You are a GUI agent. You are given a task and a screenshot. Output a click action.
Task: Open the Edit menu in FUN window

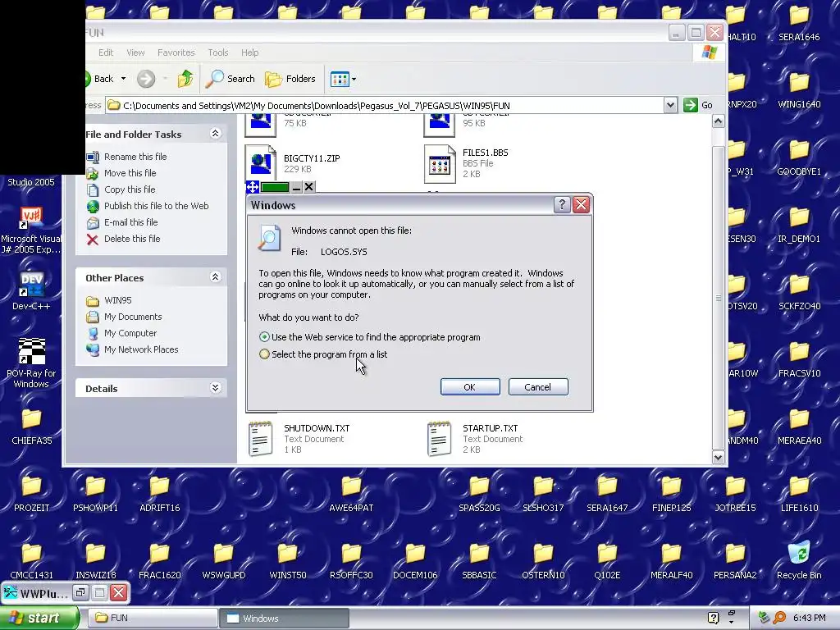(x=106, y=52)
